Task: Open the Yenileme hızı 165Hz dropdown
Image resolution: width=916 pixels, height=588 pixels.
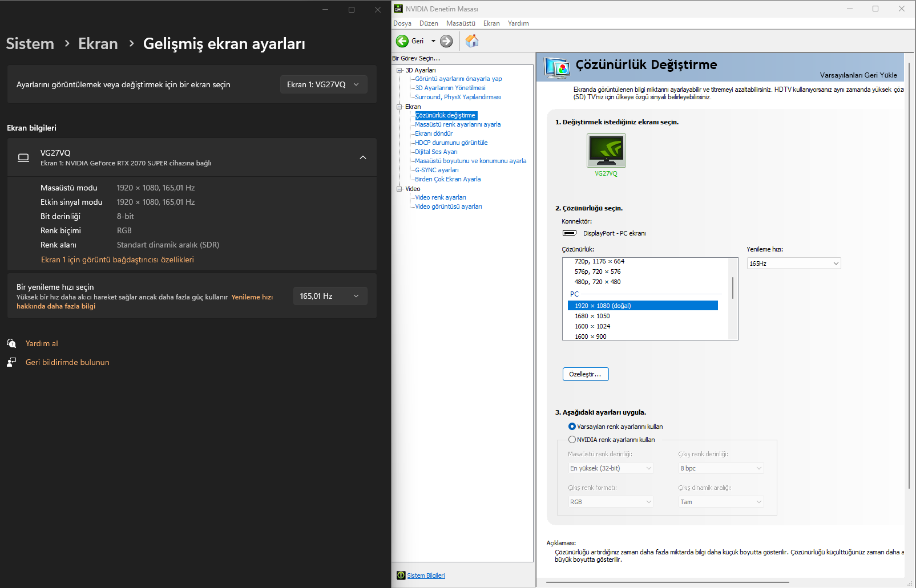Action: pos(794,263)
